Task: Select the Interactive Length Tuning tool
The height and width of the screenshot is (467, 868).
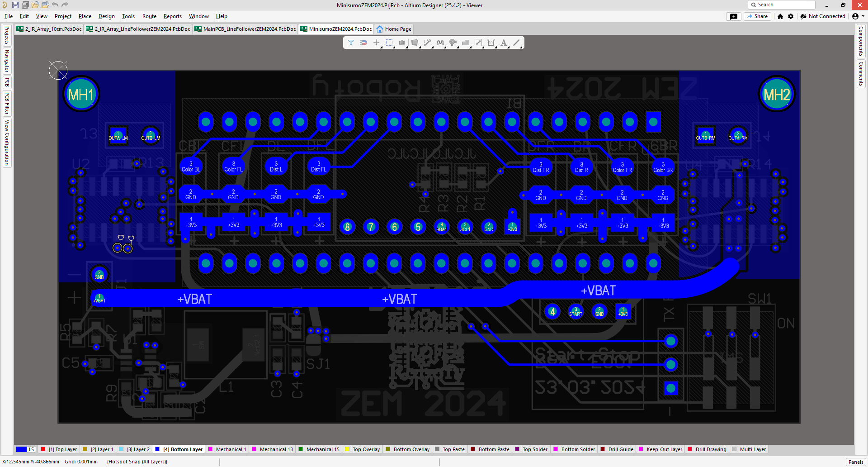Action: pos(440,43)
